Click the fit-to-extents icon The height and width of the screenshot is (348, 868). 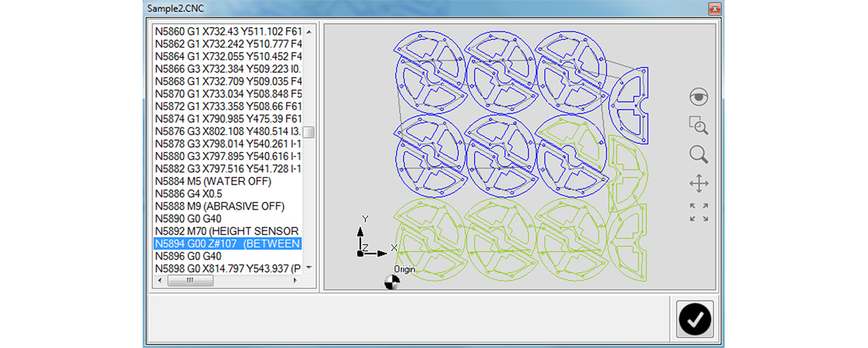[698, 212]
